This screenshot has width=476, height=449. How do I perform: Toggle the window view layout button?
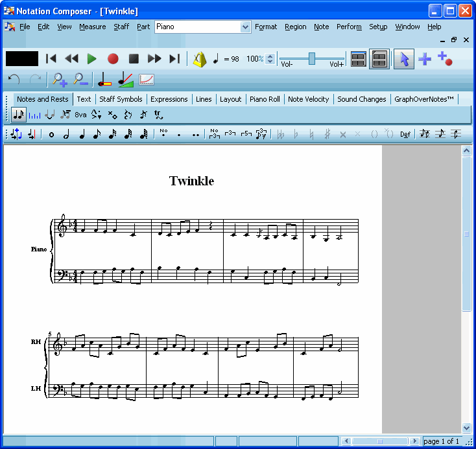358,59
